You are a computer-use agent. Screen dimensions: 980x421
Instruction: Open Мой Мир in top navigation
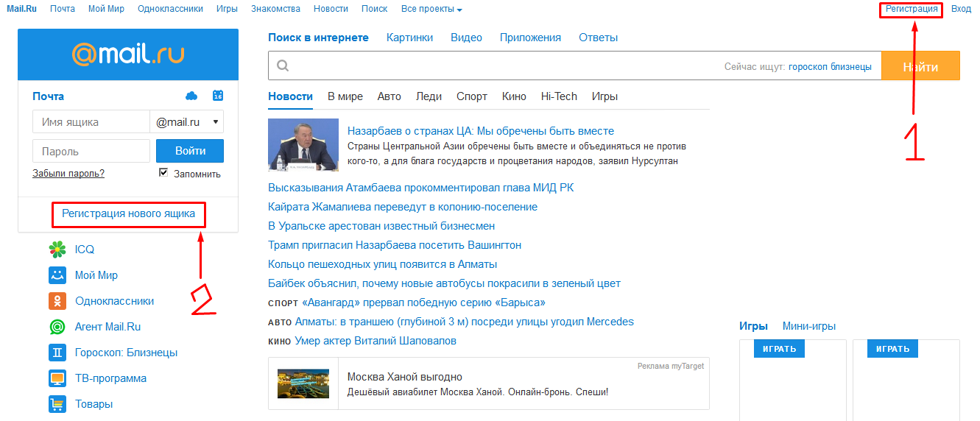pos(106,9)
